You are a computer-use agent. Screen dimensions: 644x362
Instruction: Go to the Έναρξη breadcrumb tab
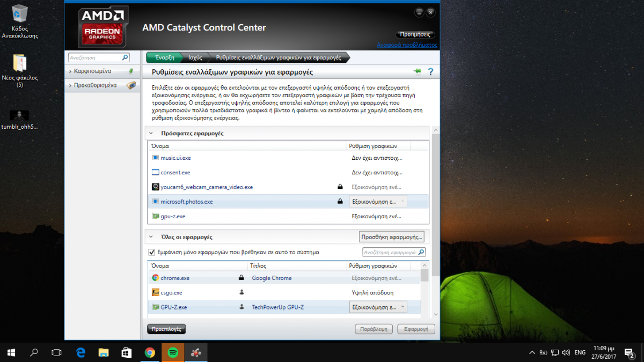coord(165,57)
